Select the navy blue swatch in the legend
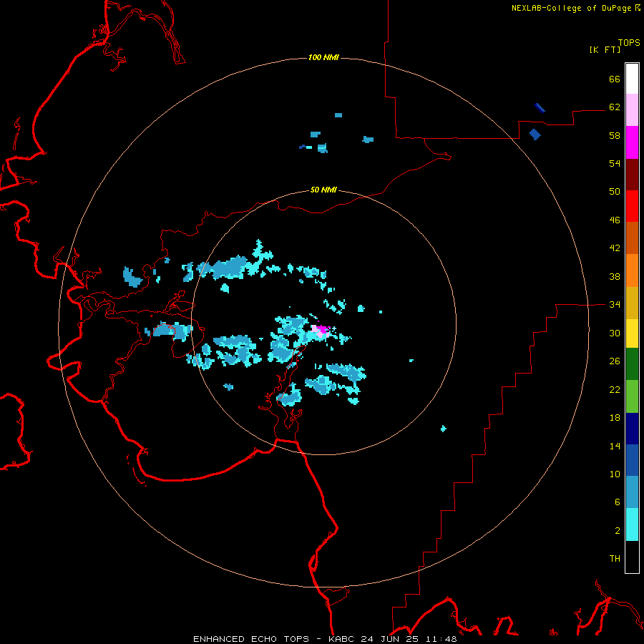Viewport: 644px width, 644px height. (x=632, y=429)
